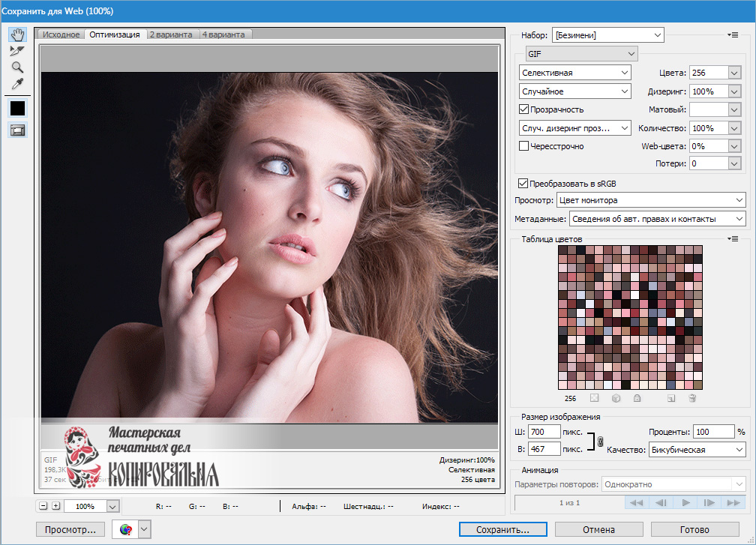
Task: Open the Случайное dithering method dropdown
Action: coord(574,91)
